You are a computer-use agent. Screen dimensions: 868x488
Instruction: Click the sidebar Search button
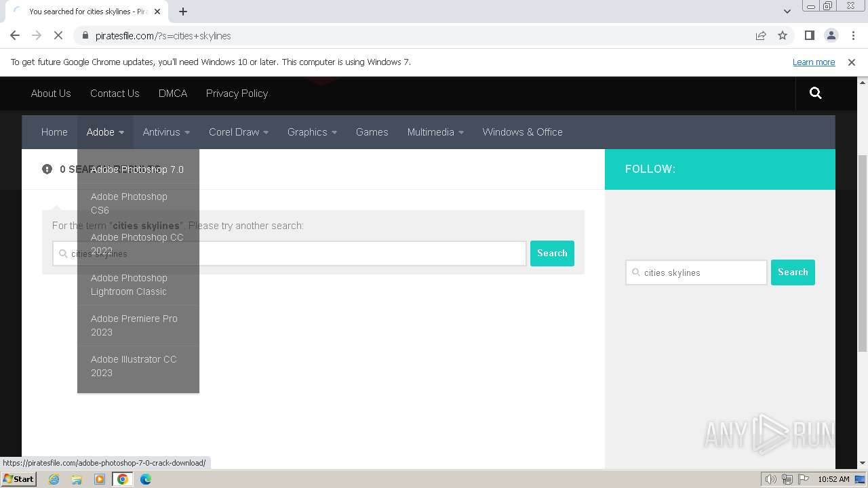click(x=793, y=272)
